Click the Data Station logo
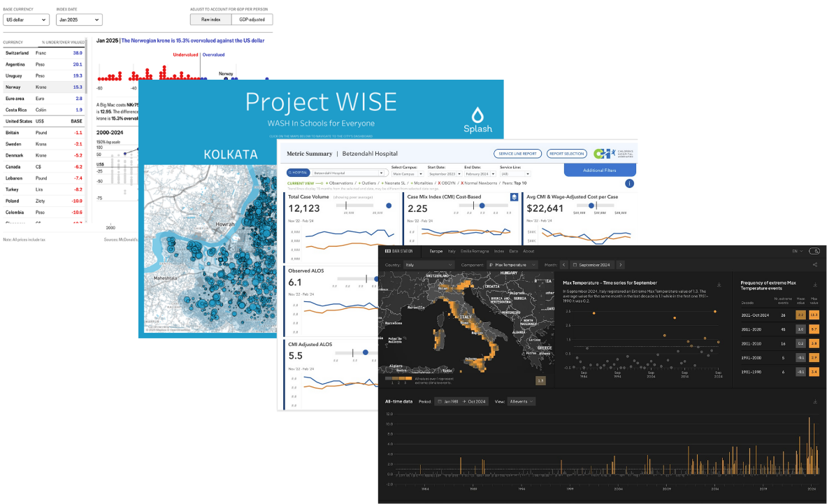 click(x=398, y=251)
